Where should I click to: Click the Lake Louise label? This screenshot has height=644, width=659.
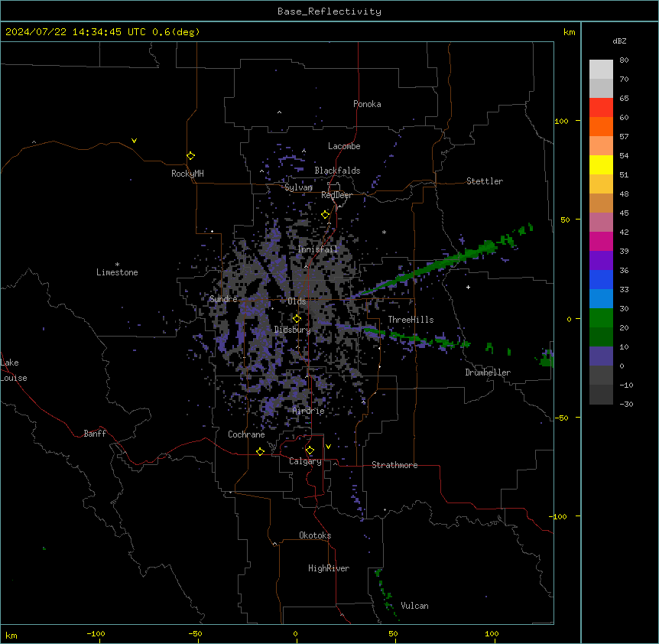coord(14,370)
